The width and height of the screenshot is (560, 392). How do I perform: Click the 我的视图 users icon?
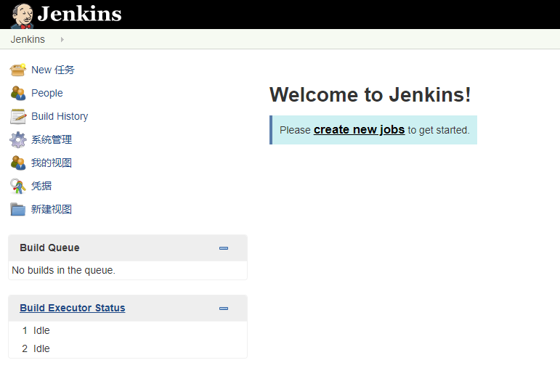[x=18, y=163]
